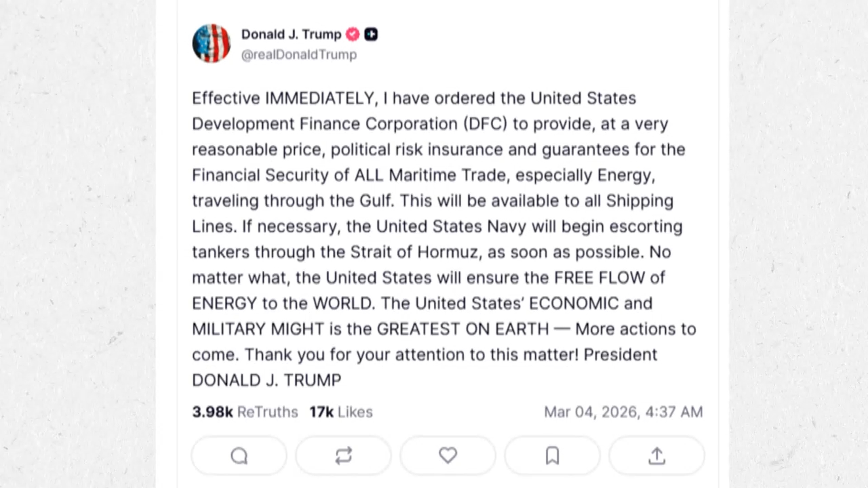Screen dimensions: 868x488
Task: Open the Donald J. Trump display name
Action: [291, 34]
